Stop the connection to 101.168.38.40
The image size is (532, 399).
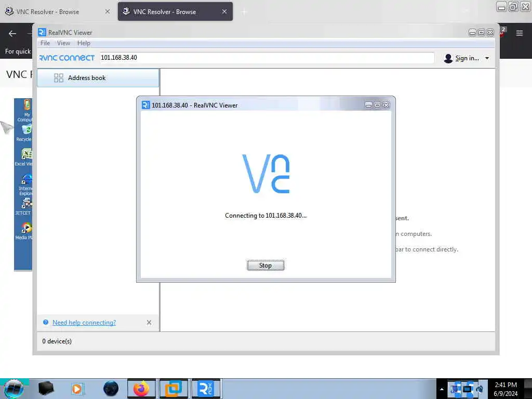coord(265,265)
